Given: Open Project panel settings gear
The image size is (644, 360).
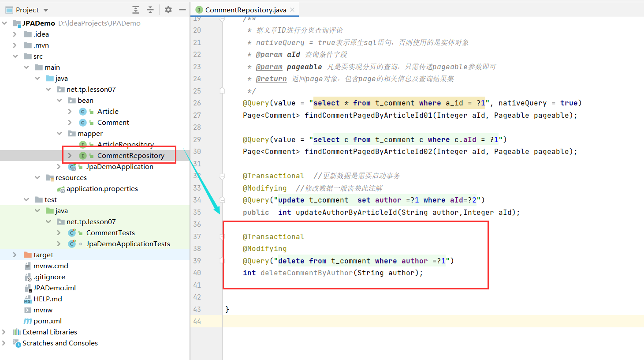Looking at the screenshot, I should point(168,10).
